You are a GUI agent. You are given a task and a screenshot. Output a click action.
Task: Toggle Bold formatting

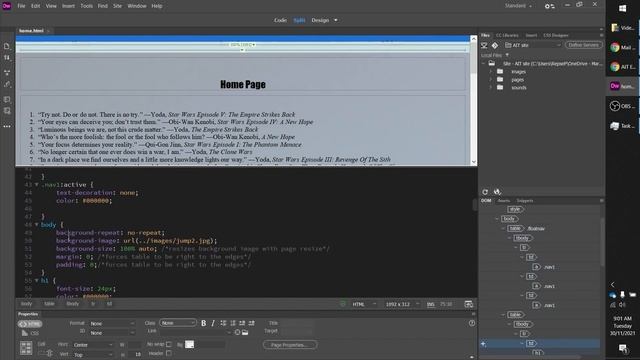point(204,323)
